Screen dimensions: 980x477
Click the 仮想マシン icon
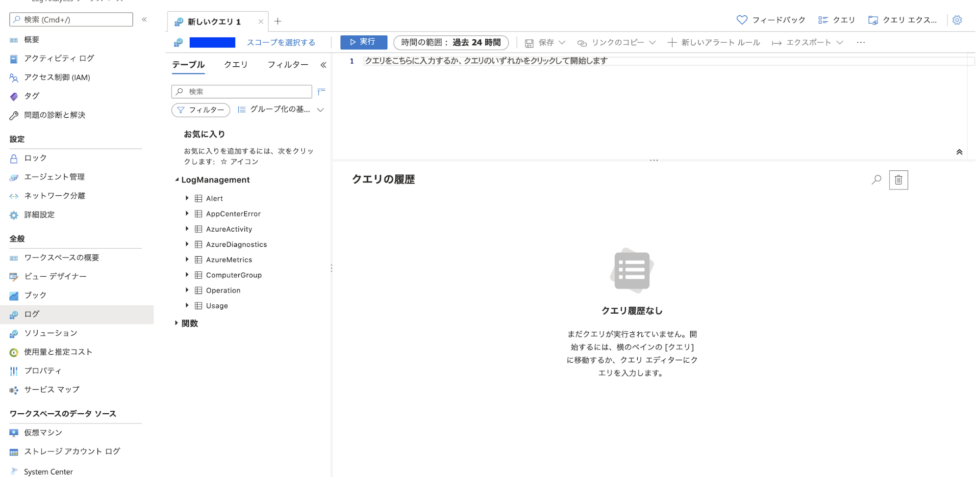pos(14,433)
